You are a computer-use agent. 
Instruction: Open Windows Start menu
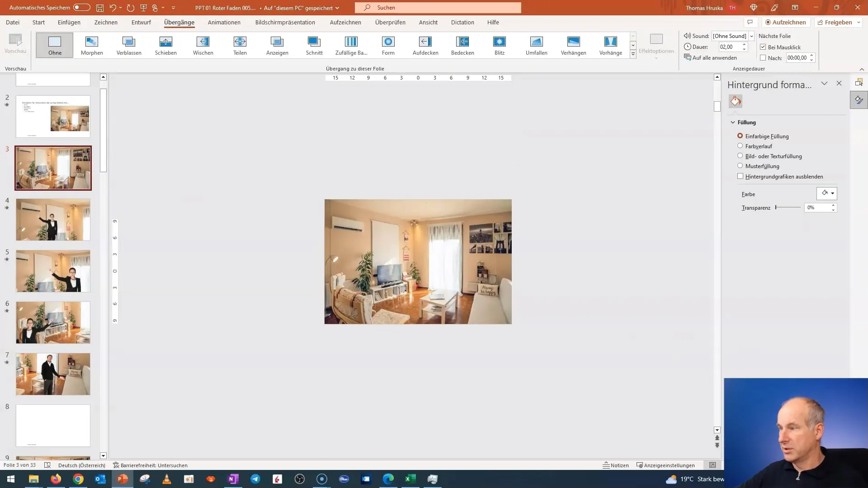(11, 479)
